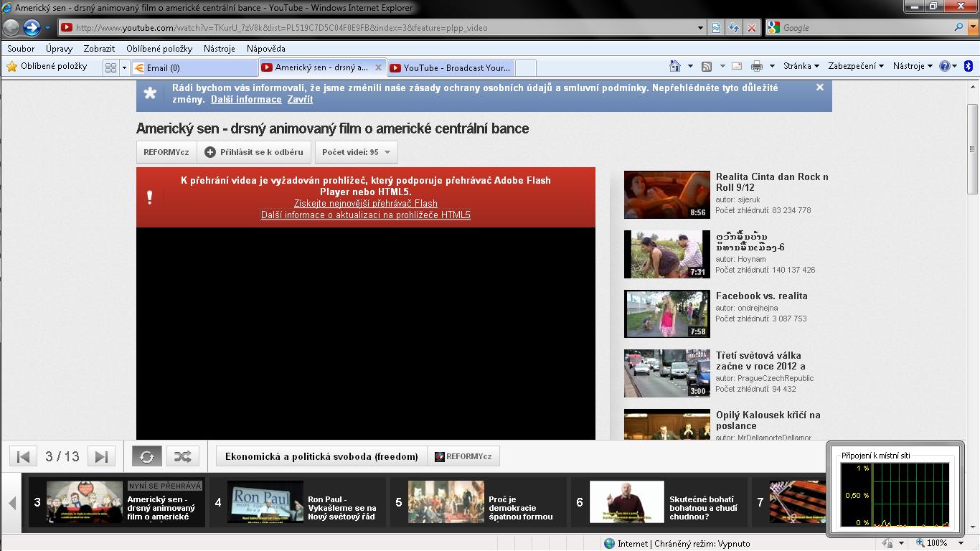Expand the Print dropdown arrow
The image size is (980, 551).
click(772, 67)
